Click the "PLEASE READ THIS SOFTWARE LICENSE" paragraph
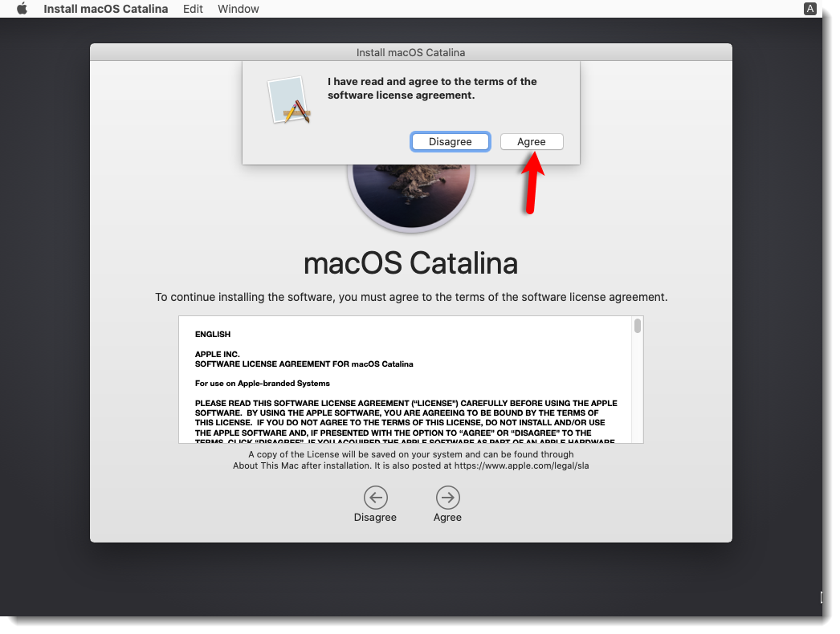The height and width of the screenshot is (634, 840). pos(406,422)
